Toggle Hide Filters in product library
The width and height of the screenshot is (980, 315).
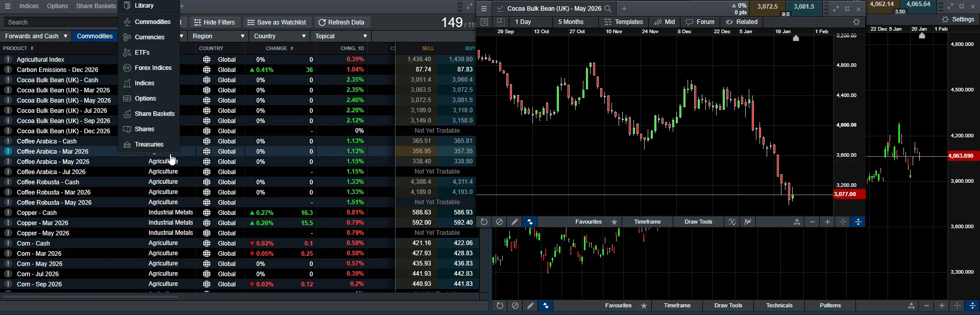215,22
